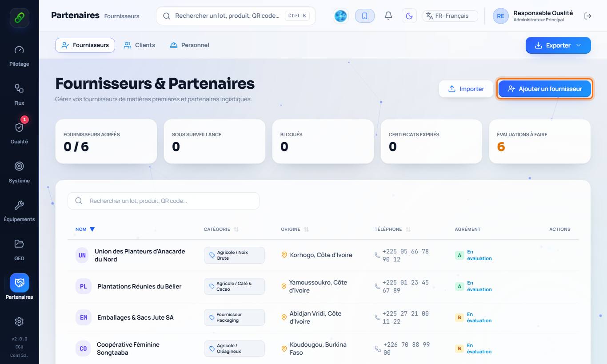
Task: Toggle dark mode with the moon icon
Action: click(409, 16)
